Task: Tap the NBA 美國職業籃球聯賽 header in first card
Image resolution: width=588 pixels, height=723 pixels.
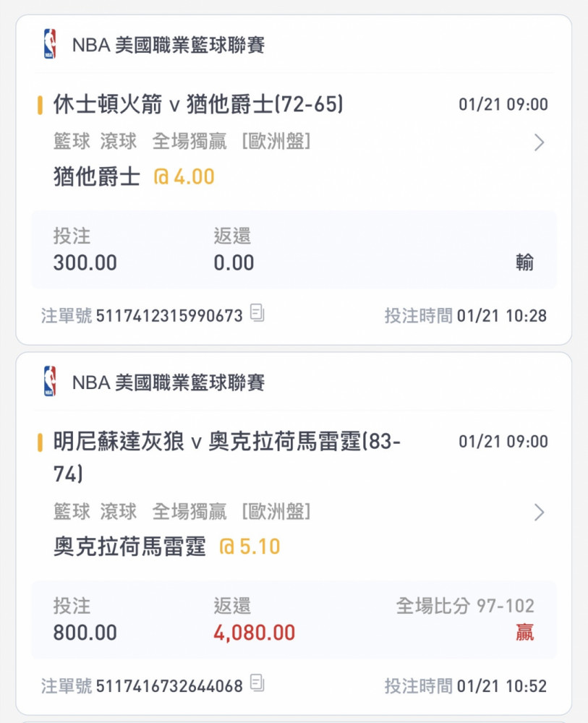Action: (x=169, y=45)
